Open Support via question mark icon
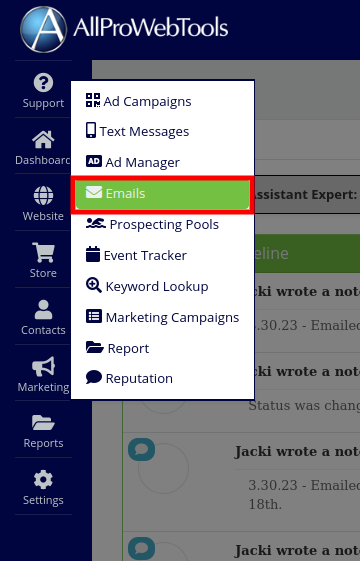Viewport: 360px width, 561px height. click(43, 83)
